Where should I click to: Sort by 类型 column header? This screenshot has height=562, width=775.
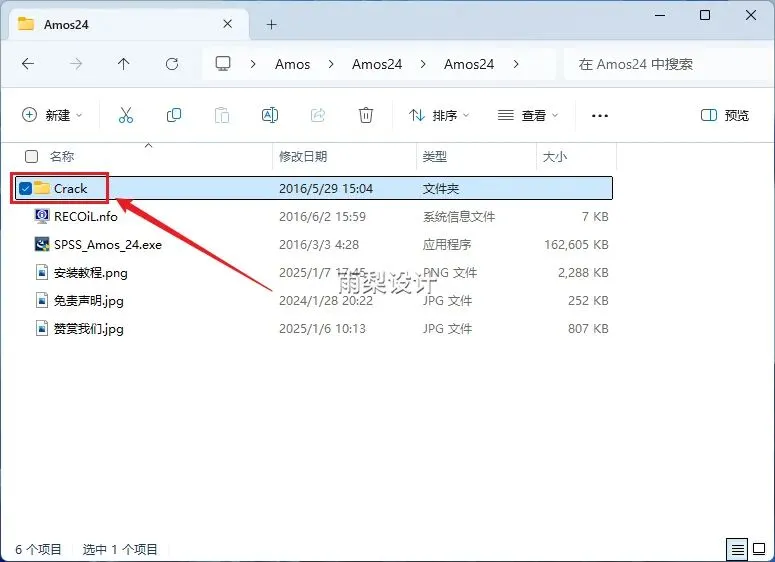pos(434,156)
